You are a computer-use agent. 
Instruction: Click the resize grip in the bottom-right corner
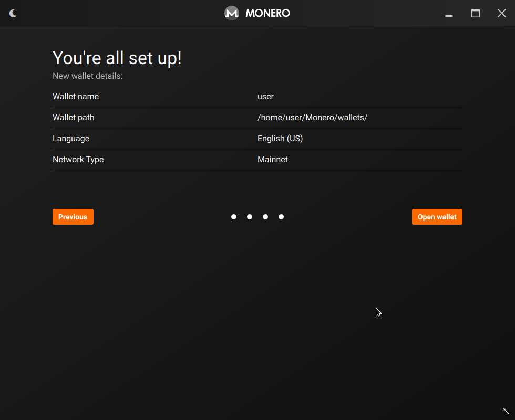(506, 411)
